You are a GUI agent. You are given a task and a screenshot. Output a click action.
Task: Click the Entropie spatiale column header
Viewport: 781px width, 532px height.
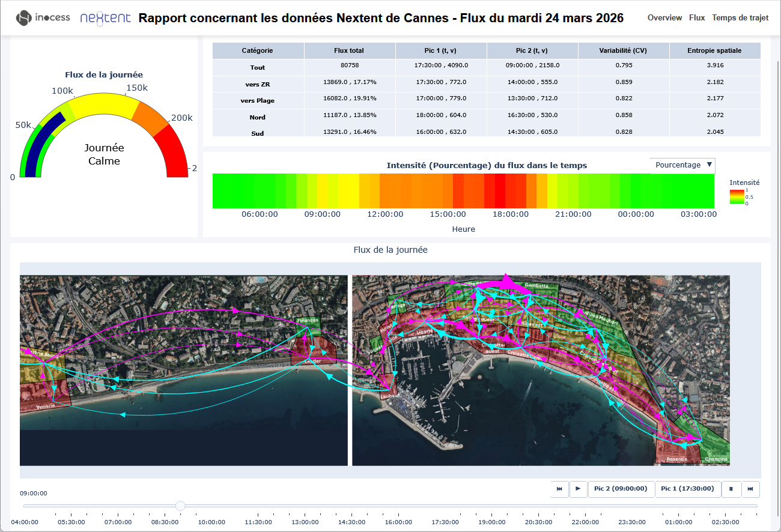click(x=715, y=50)
